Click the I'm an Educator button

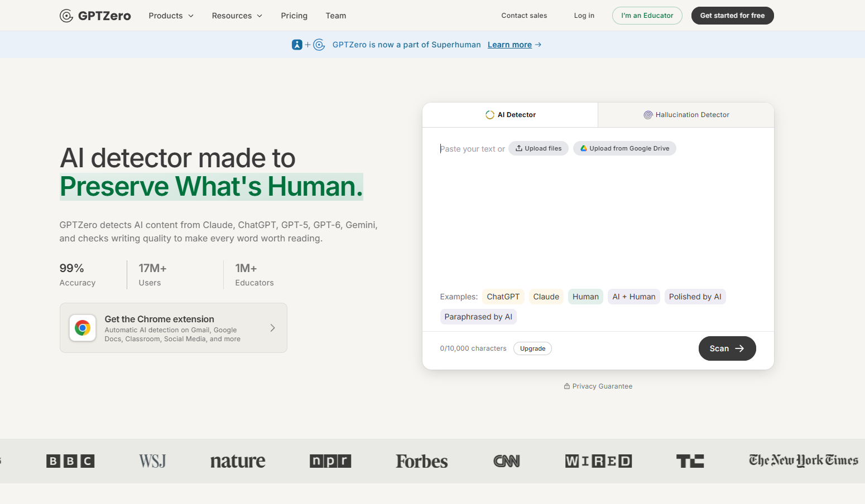coord(647,16)
